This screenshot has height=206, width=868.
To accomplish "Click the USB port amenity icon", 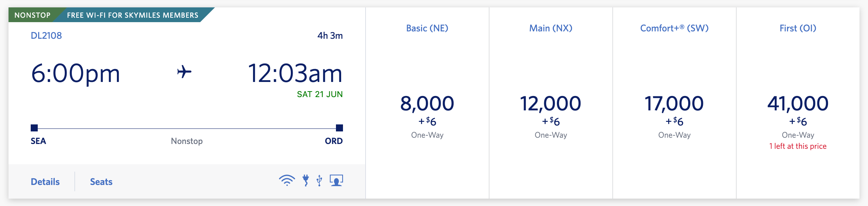I will click(x=319, y=181).
